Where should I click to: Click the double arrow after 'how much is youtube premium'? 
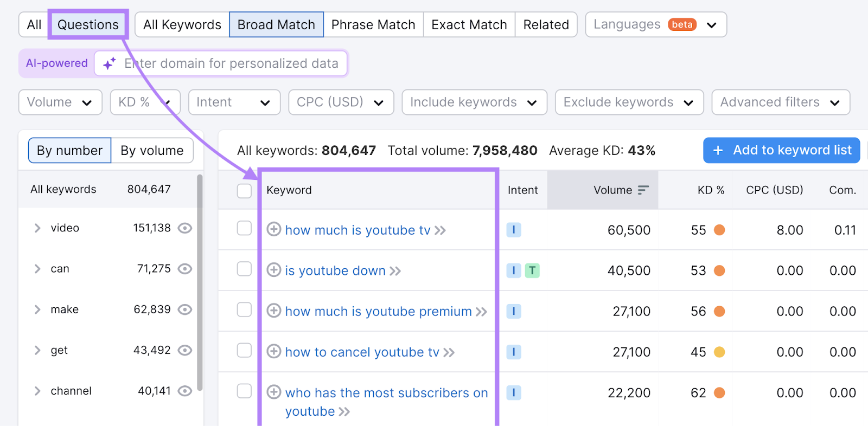pos(481,312)
